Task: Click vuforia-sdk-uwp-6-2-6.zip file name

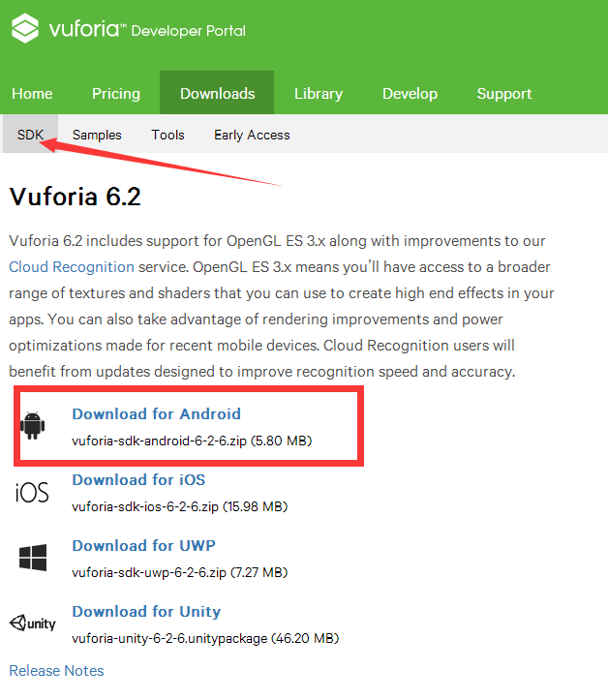Action: [x=149, y=572]
